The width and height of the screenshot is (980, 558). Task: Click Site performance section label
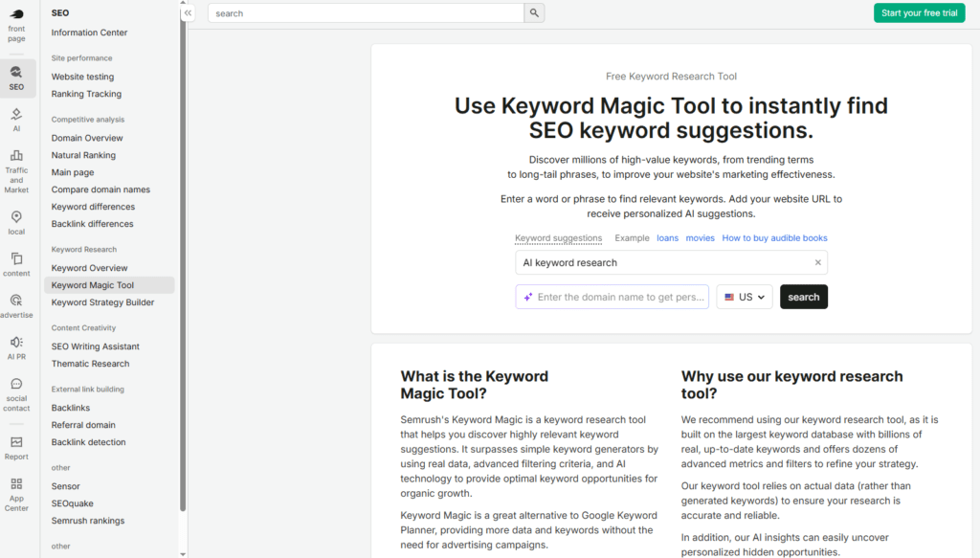pos(82,58)
